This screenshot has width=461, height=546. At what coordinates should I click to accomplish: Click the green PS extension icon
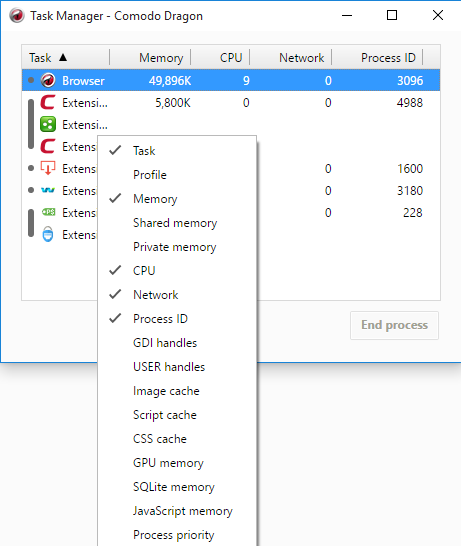pyautogui.click(x=48, y=212)
